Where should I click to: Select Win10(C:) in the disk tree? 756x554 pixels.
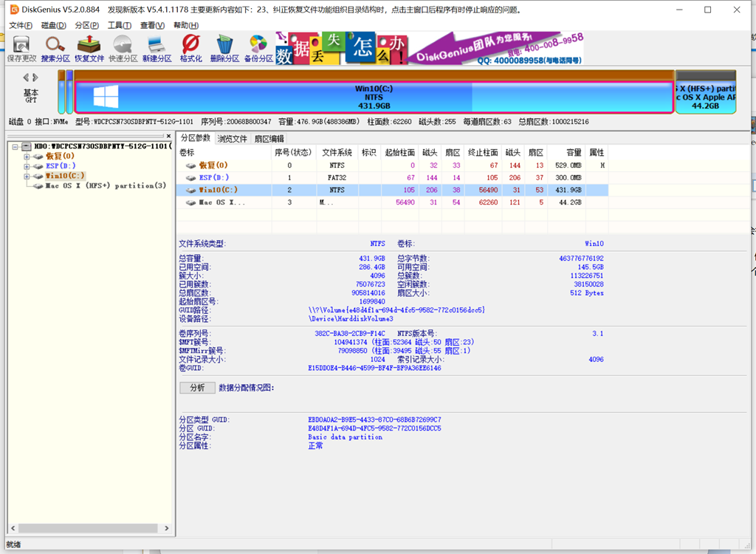coord(65,176)
